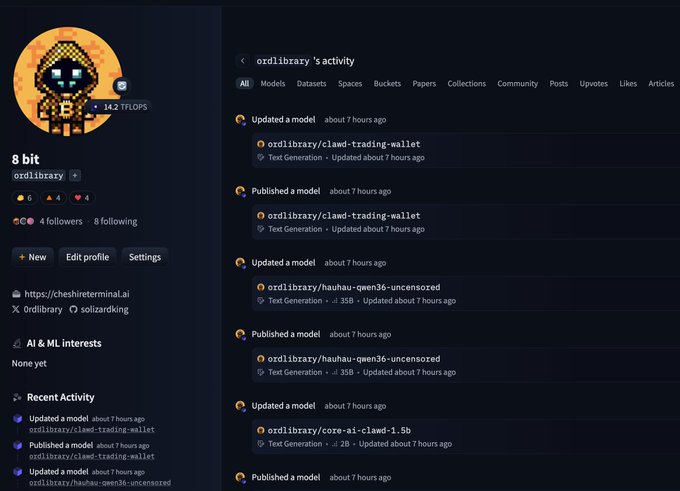
Task: Switch to the Community tab
Action: 517,83
